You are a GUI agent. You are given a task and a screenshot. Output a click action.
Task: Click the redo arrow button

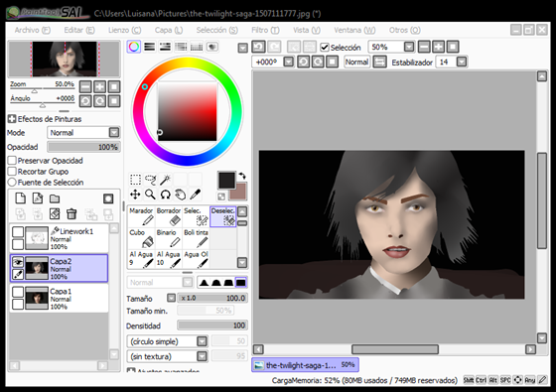(x=274, y=47)
